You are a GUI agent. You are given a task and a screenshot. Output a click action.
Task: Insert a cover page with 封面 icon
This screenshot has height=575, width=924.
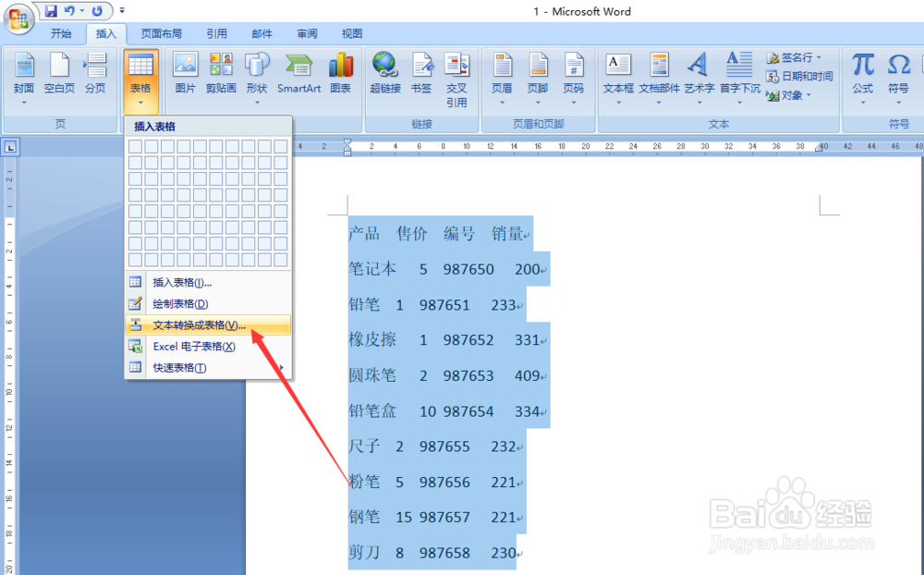coord(24,74)
